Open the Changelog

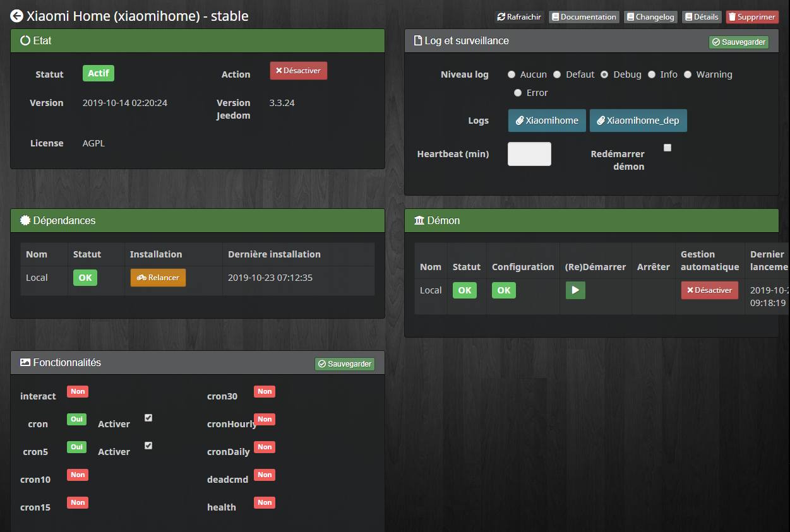click(x=651, y=17)
